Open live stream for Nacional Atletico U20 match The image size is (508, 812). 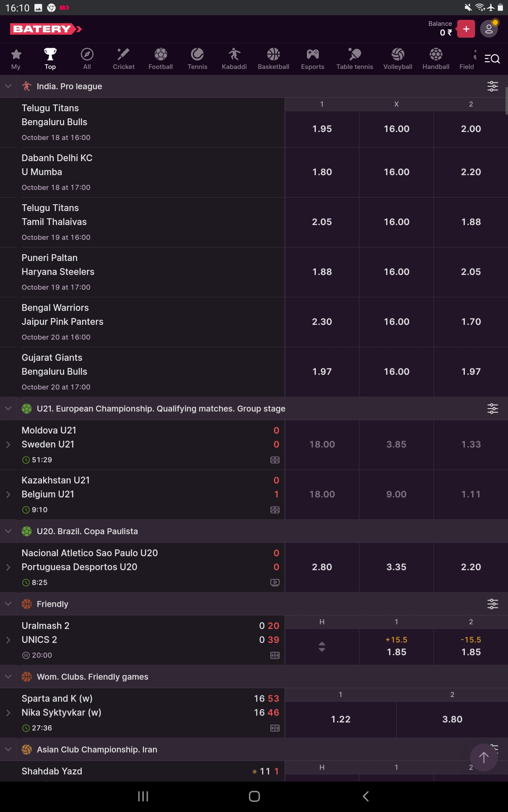(275, 582)
